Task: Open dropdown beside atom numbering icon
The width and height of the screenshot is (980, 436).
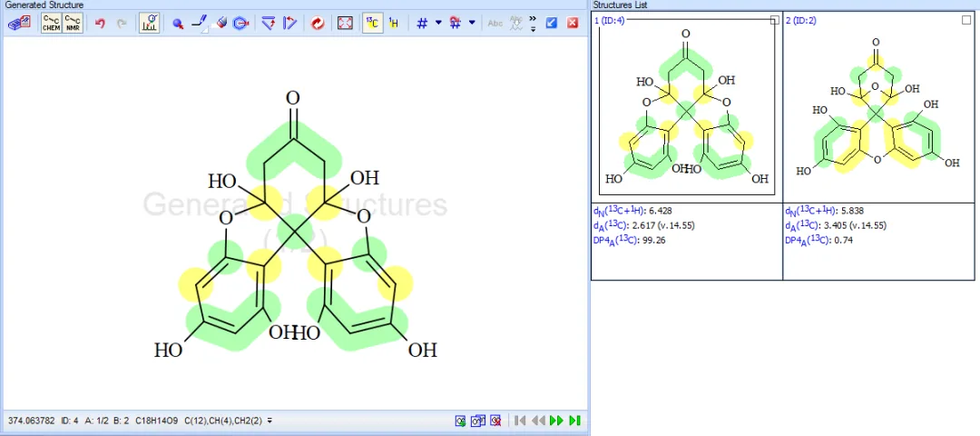Action: tap(438, 23)
